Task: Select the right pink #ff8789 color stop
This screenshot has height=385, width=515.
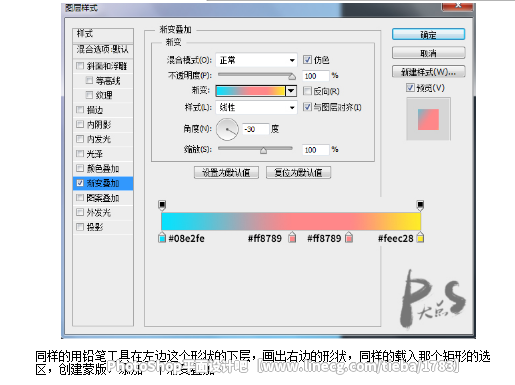Action: pyautogui.click(x=349, y=237)
